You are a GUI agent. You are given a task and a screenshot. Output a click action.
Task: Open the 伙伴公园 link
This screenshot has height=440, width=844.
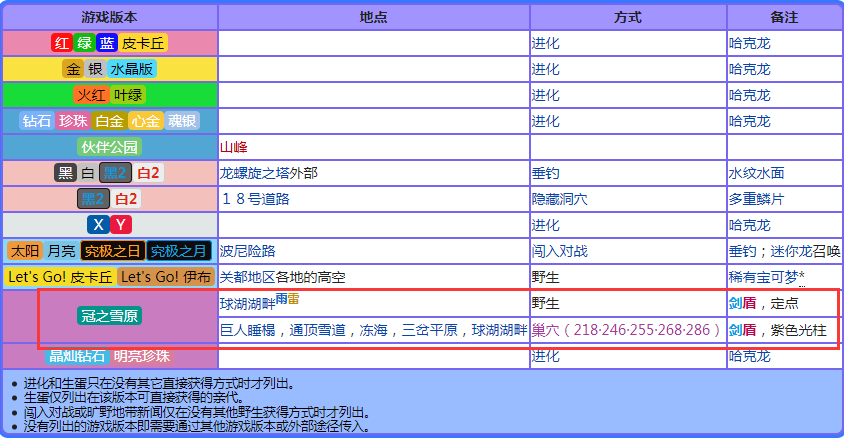click(110, 147)
